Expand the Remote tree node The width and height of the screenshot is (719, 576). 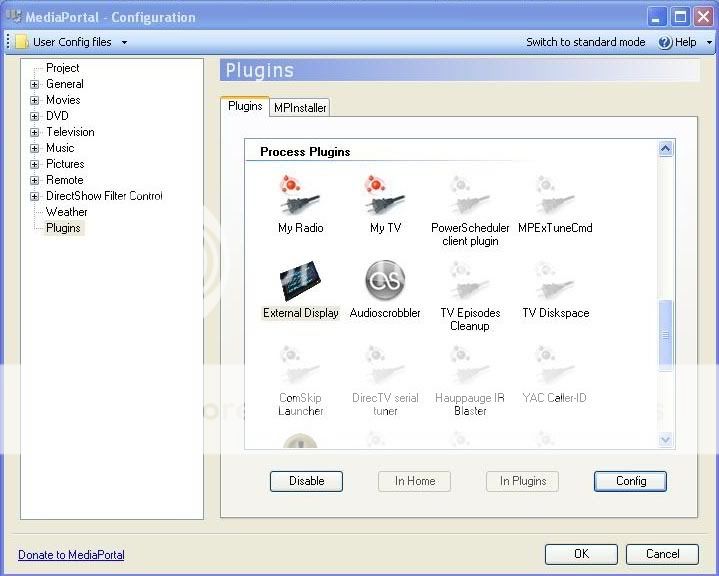(x=34, y=181)
